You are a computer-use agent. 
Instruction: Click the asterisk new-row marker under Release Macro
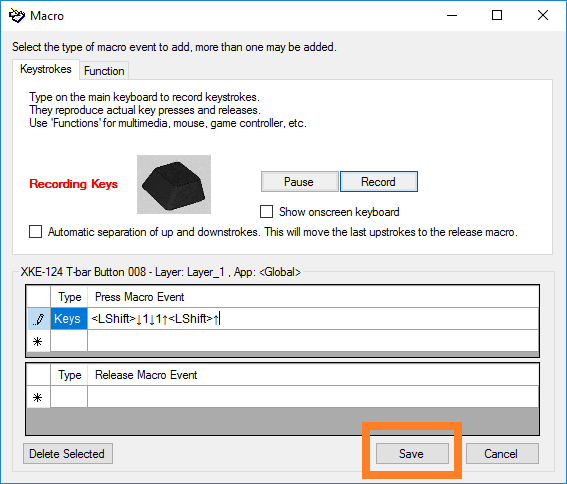[x=38, y=398]
